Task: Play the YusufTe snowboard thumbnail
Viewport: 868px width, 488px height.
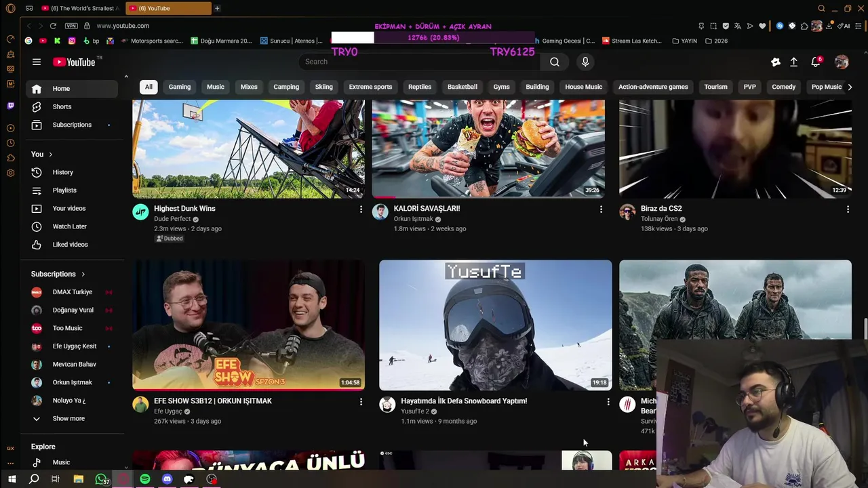Action: click(495, 325)
